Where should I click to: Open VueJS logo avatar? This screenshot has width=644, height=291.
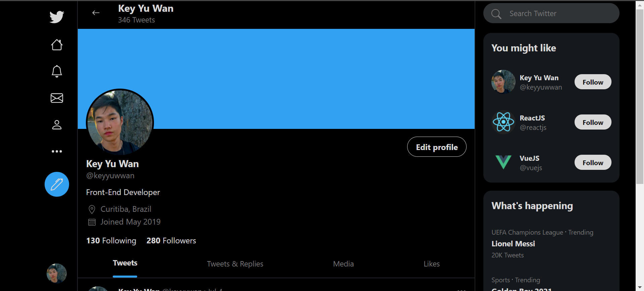pos(503,162)
